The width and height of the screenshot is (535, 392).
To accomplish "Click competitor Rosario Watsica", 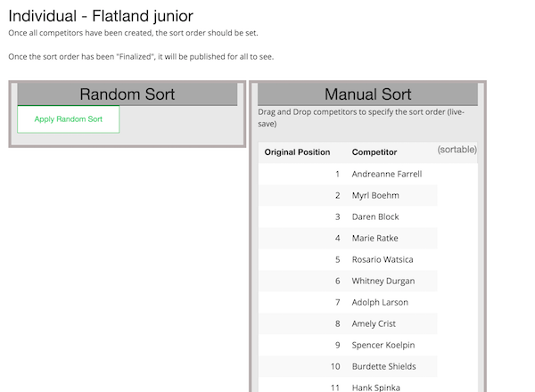I will (x=383, y=259).
